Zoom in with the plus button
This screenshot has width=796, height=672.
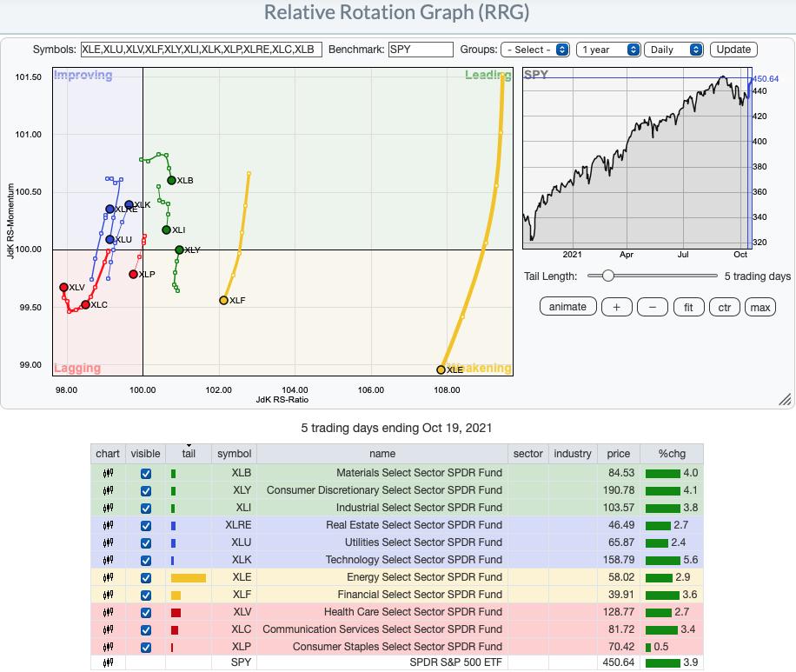coord(616,307)
